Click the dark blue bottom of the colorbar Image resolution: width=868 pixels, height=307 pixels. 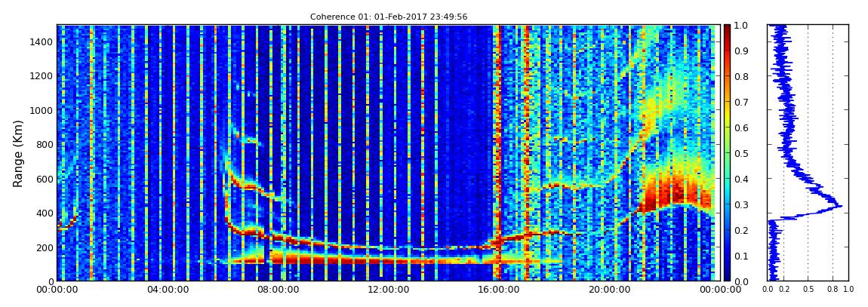coord(727,275)
